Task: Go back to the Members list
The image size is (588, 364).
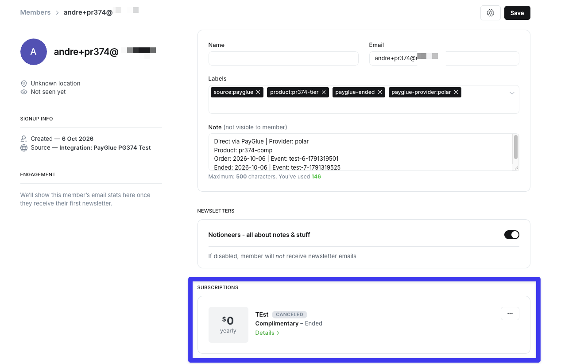Action: [x=35, y=12]
